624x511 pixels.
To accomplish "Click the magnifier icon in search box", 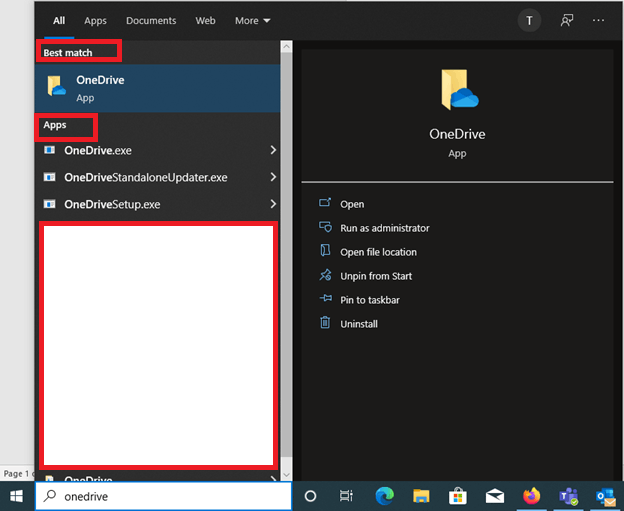I will [50, 496].
